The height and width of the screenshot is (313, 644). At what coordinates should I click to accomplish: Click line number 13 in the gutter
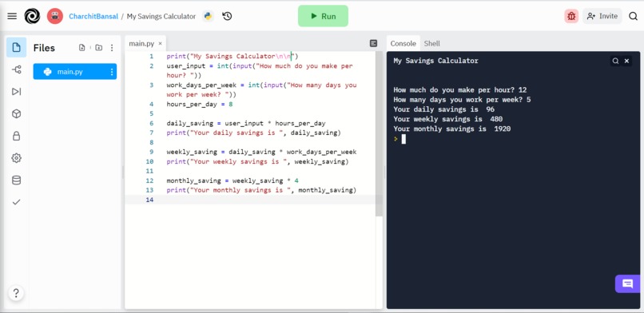149,190
